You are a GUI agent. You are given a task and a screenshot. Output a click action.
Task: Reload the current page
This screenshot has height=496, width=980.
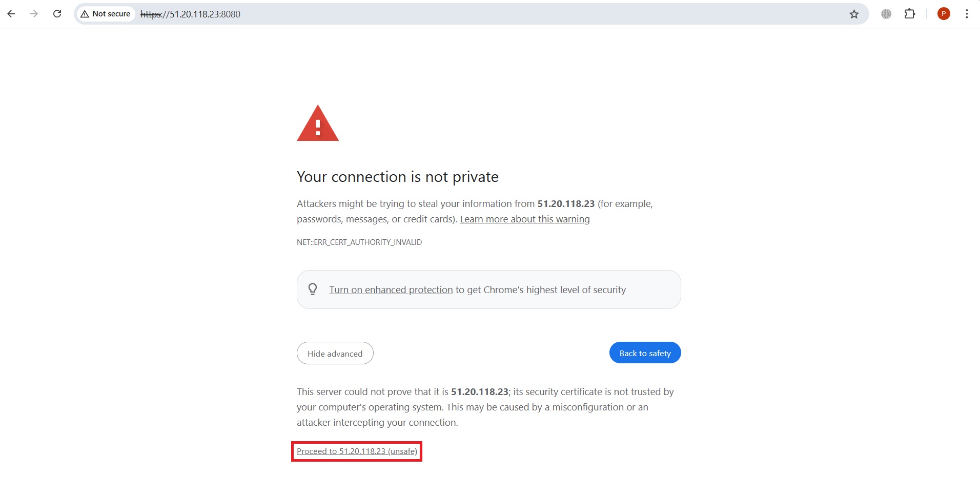pyautogui.click(x=57, y=14)
